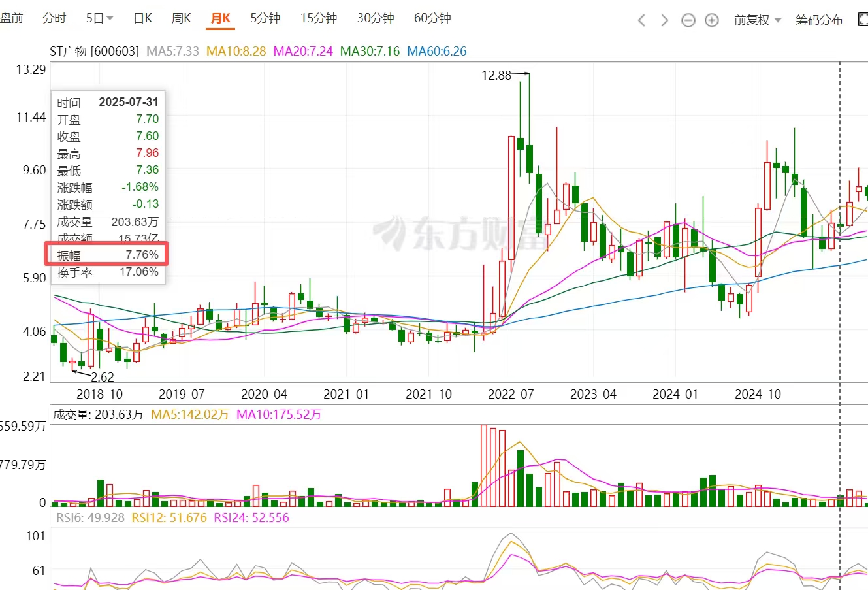
Task: Click date 2025-07-31 in tooltip
Action: click(129, 102)
